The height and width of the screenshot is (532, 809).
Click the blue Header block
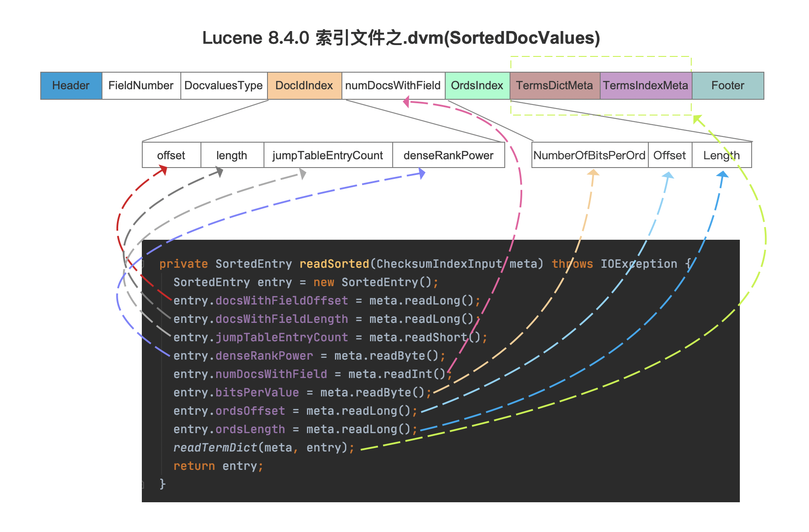pos(71,86)
